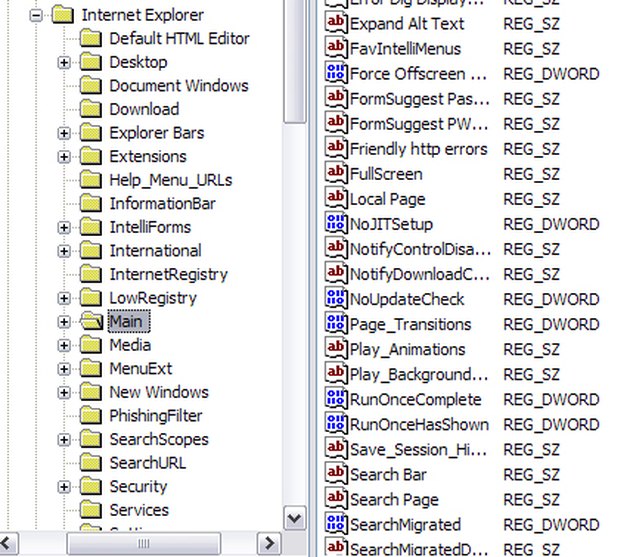630x557 pixels.
Task: Click the tree's vertical scrollbar thumb
Action: pos(295,60)
